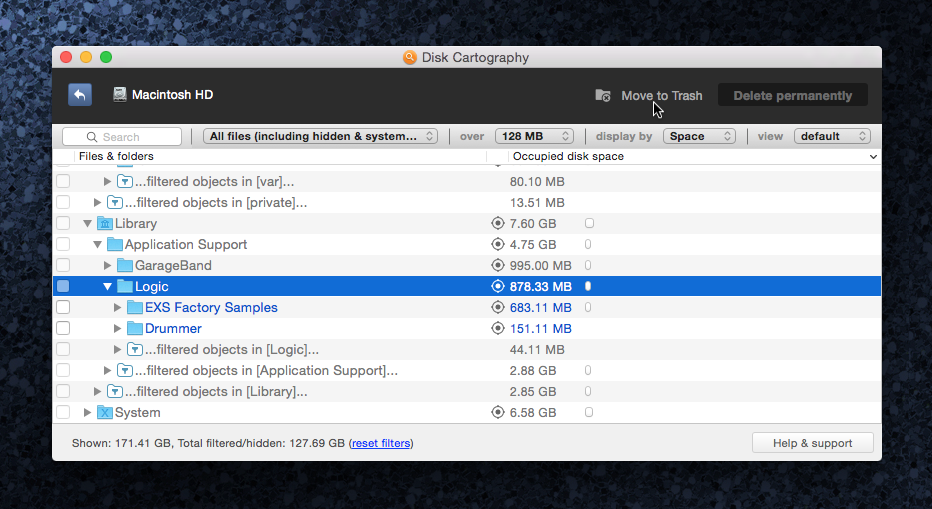
Task: Click the reset filters link
Action: [x=381, y=443]
